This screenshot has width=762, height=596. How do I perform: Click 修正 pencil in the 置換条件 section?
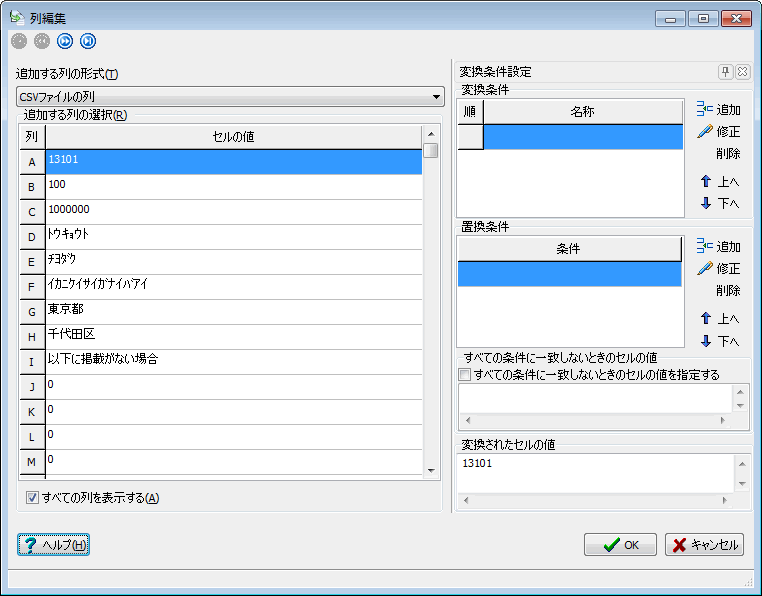point(718,269)
